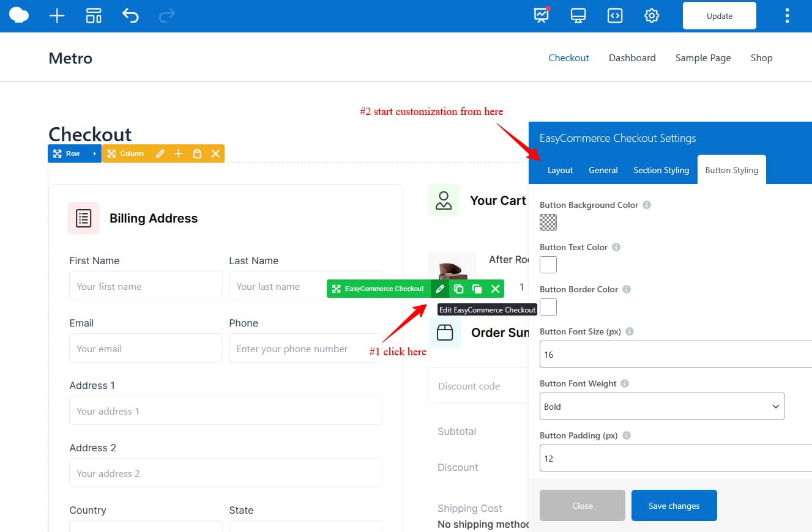
Task: Open the custom code editor icon
Action: (614, 16)
